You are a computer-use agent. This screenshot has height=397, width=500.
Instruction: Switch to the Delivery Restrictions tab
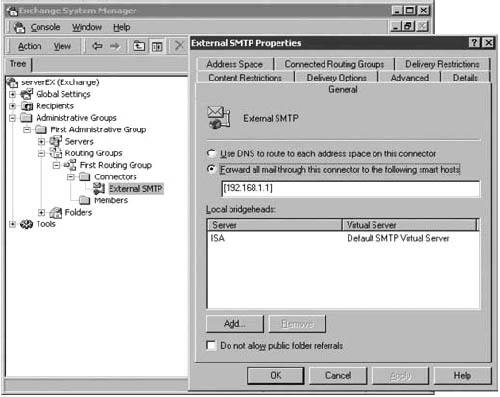coord(442,64)
